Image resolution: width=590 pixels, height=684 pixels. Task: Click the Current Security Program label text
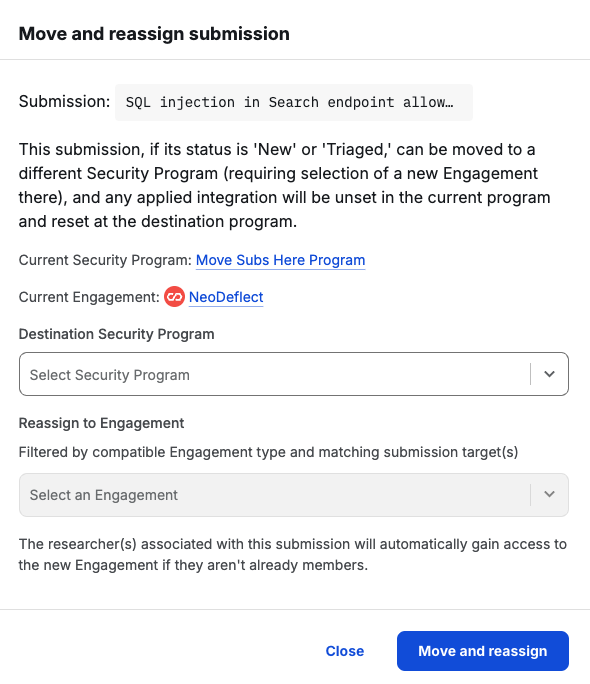(105, 260)
